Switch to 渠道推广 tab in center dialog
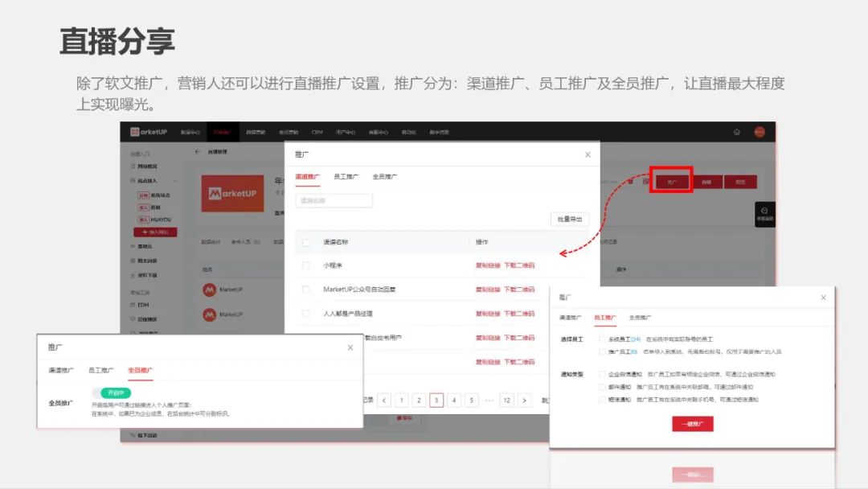Screen dimensions: 868x489 tap(307, 177)
